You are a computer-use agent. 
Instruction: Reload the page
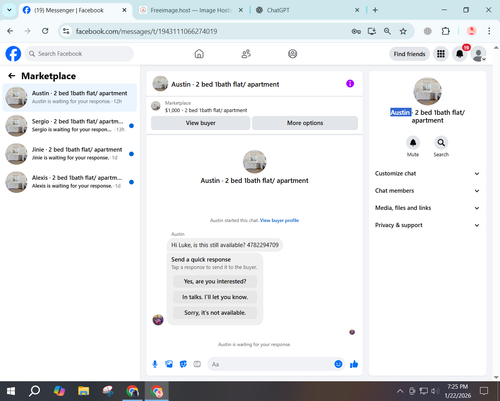pyautogui.click(x=45, y=31)
